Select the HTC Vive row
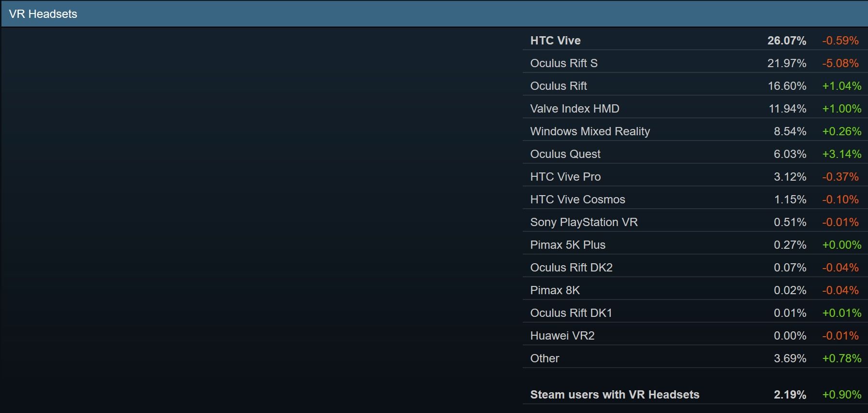 click(555, 41)
